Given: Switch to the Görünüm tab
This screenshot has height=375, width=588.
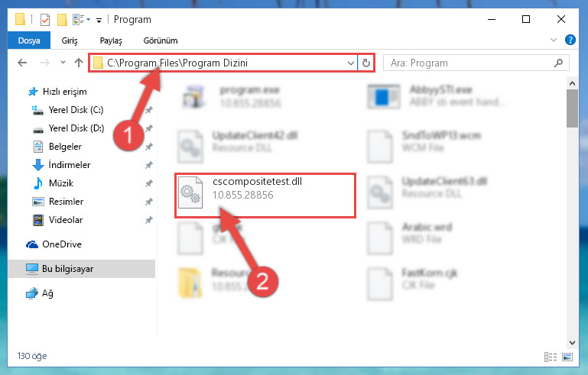Looking at the screenshot, I should coord(161,40).
